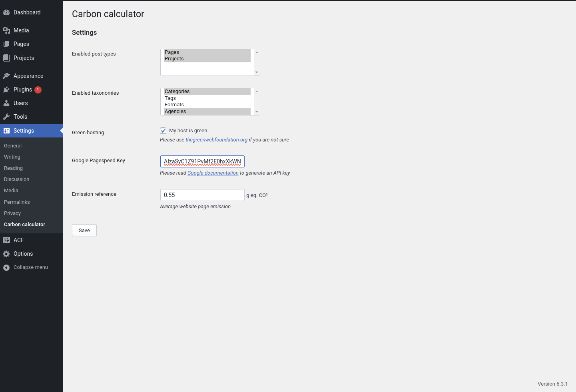Open the Reading settings submenu
This screenshot has width=576, height=392.
pos(13,168)
